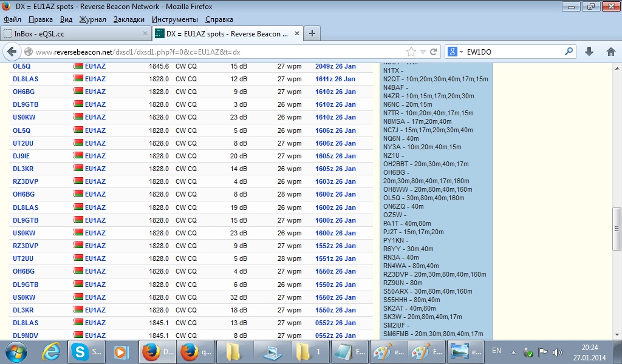This screenshot has width=622, height=364.
Task: Open the DJ9IE spotter link
Action: [21, 156]
